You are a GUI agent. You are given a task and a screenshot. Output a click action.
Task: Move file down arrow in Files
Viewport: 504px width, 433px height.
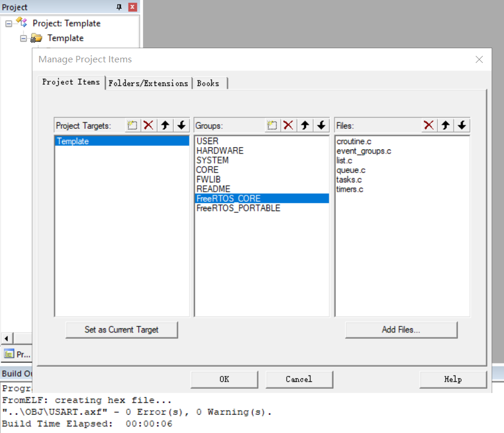pos(462,125)
